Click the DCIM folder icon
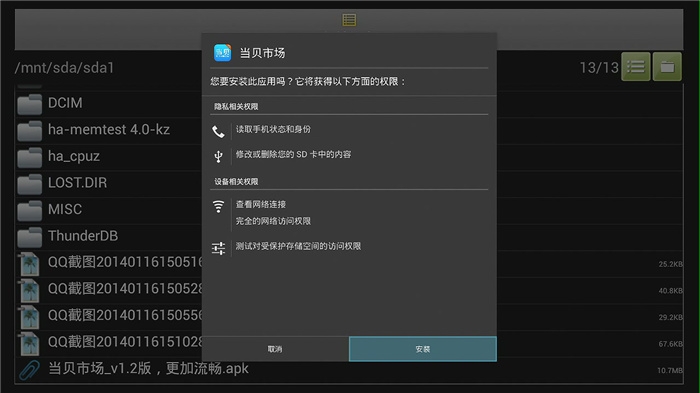Image resolution: width=700 pixels, height=393 pixels. 29,104
